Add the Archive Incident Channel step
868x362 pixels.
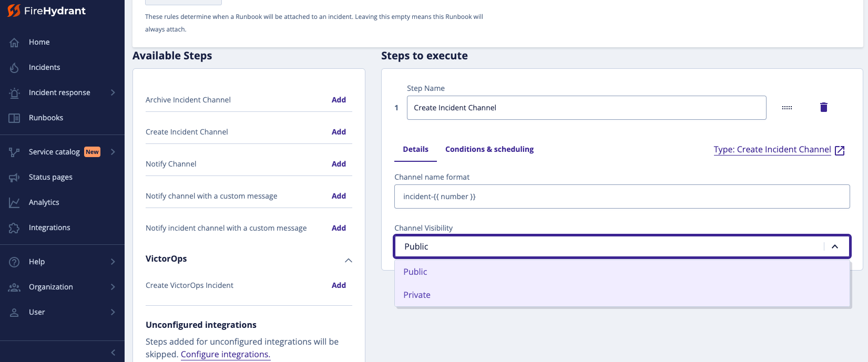click(x=339, y=100)
